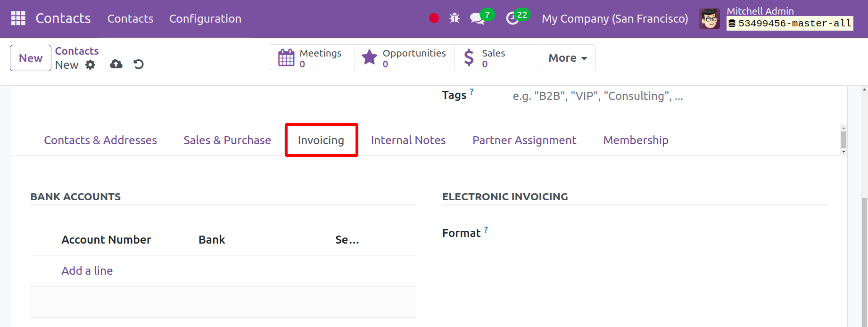Discard changes with the undo icon
This screenshot has width=868, height=327.
point(139,65)
